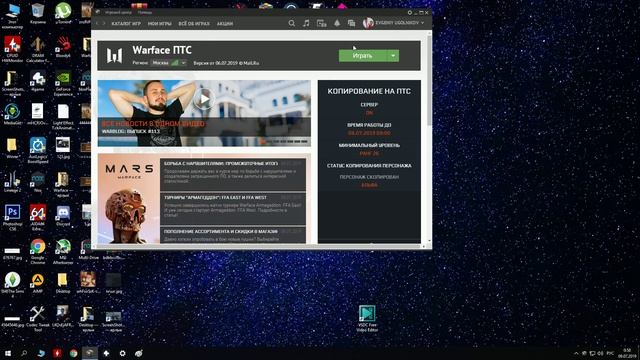The image size is (640, 360).
Task: Open the notifications bell icon
Action: tap(337, 23)
